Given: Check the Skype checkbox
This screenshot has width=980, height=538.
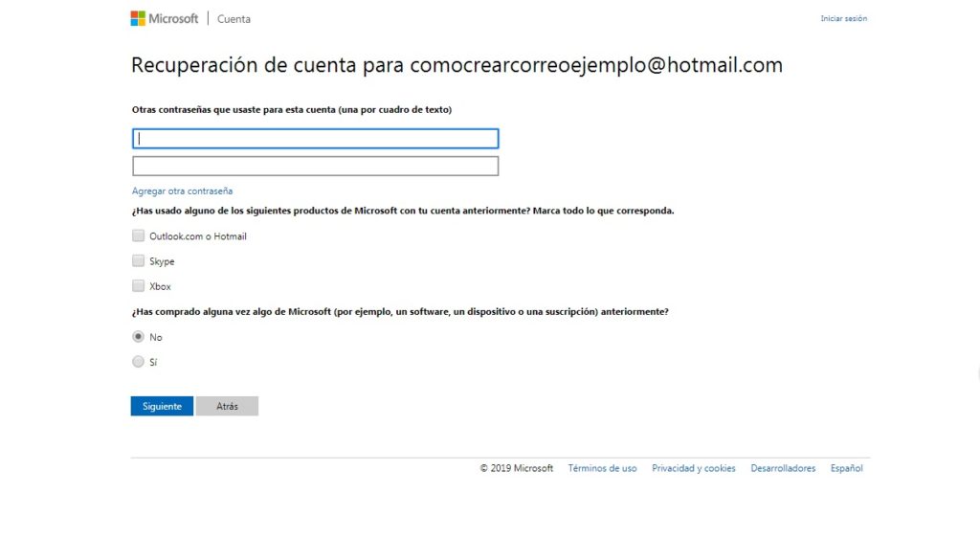Looking at the screenshot, I should tap(138, 260).
